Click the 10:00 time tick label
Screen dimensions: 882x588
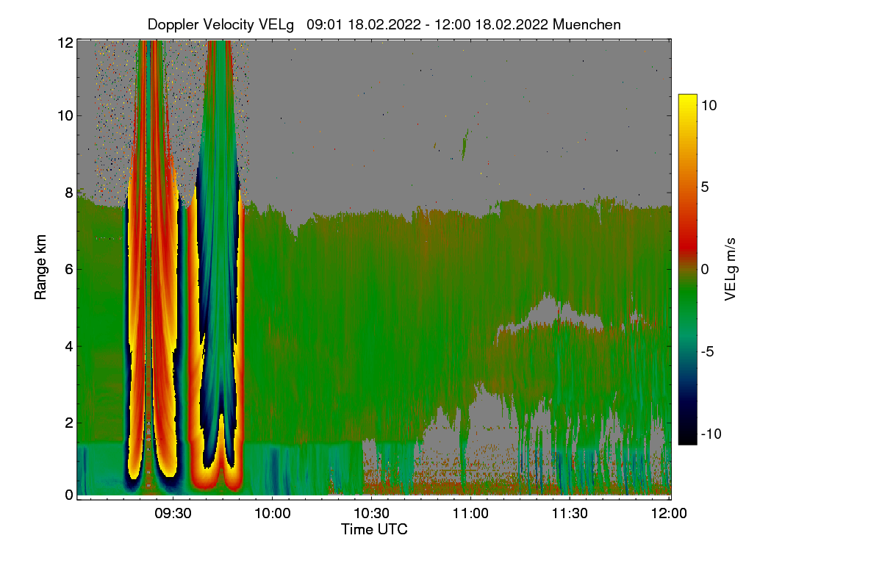272,512
